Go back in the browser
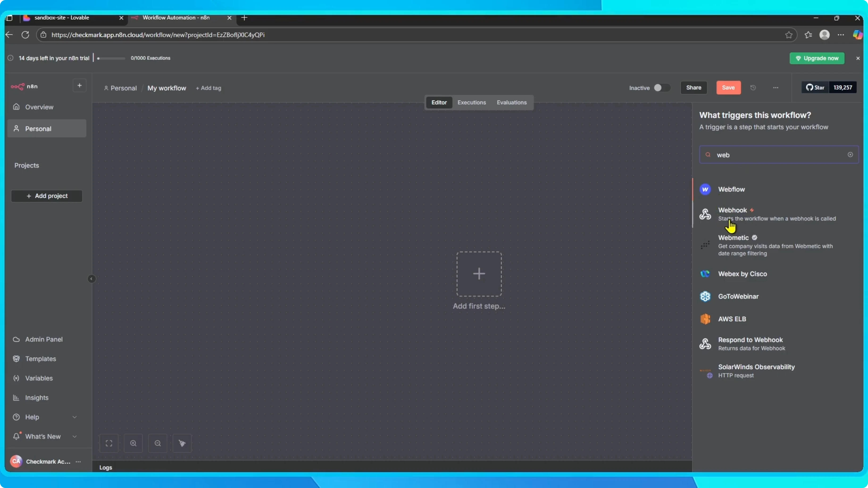This screenshot has height=488, width=868. tap(9, 35)
